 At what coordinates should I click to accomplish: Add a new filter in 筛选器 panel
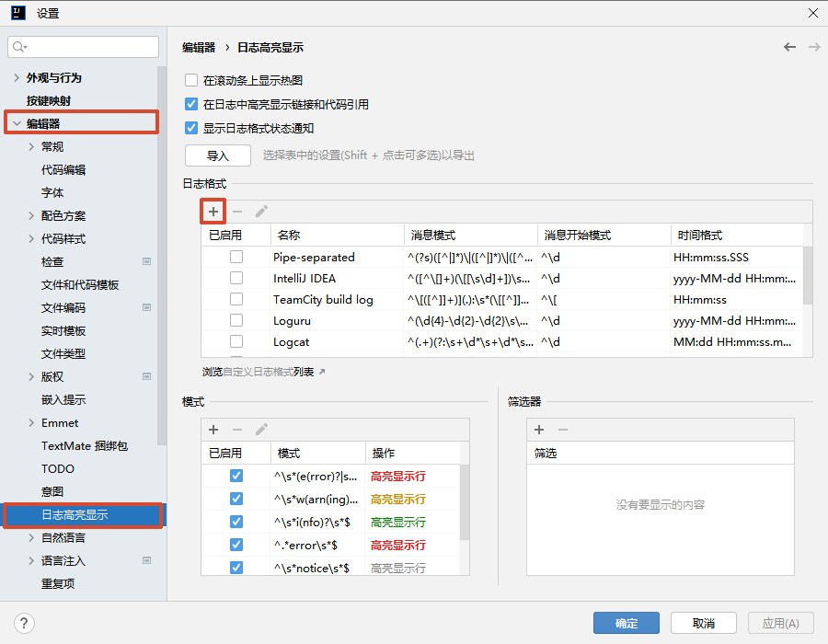point(539,430)
